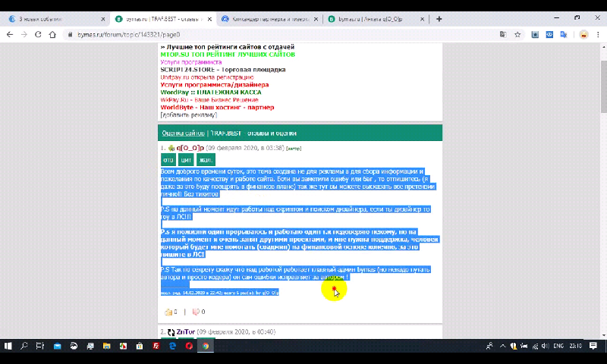
Task: Open the Windows Start menu
Action: (8, 346)
